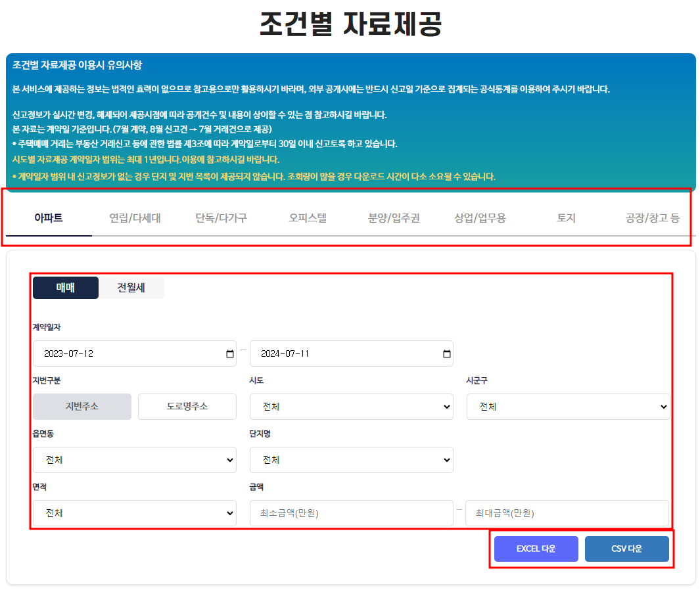Select the 지번주소 address option

[x=82, y=406]
